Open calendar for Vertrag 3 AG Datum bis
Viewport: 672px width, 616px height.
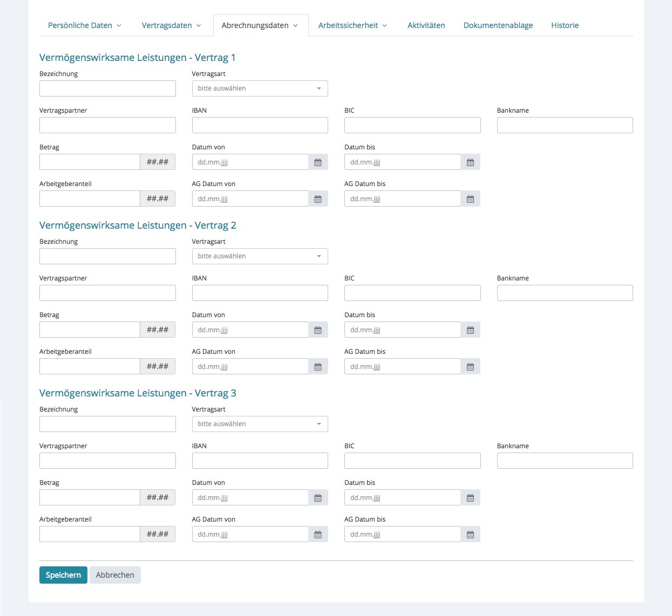coord(470,535)
